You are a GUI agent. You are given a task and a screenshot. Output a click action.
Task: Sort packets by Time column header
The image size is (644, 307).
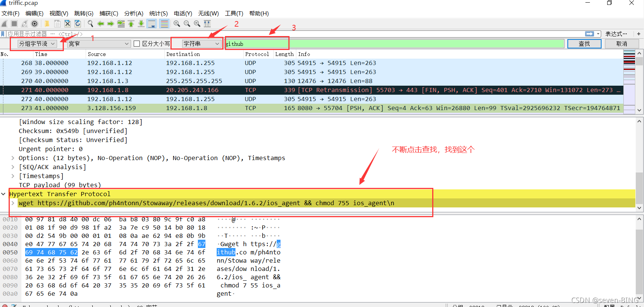tap(59, 54)
